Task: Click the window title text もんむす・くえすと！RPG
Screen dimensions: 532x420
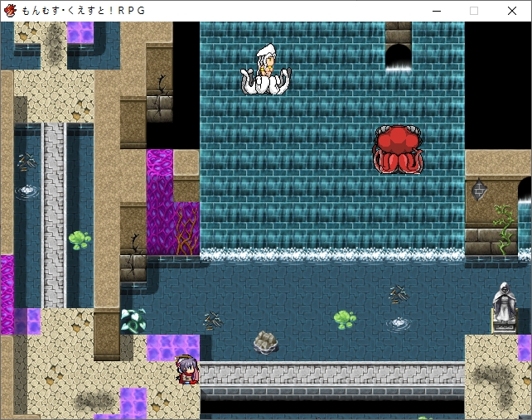Action: click(x=84, y=11)
